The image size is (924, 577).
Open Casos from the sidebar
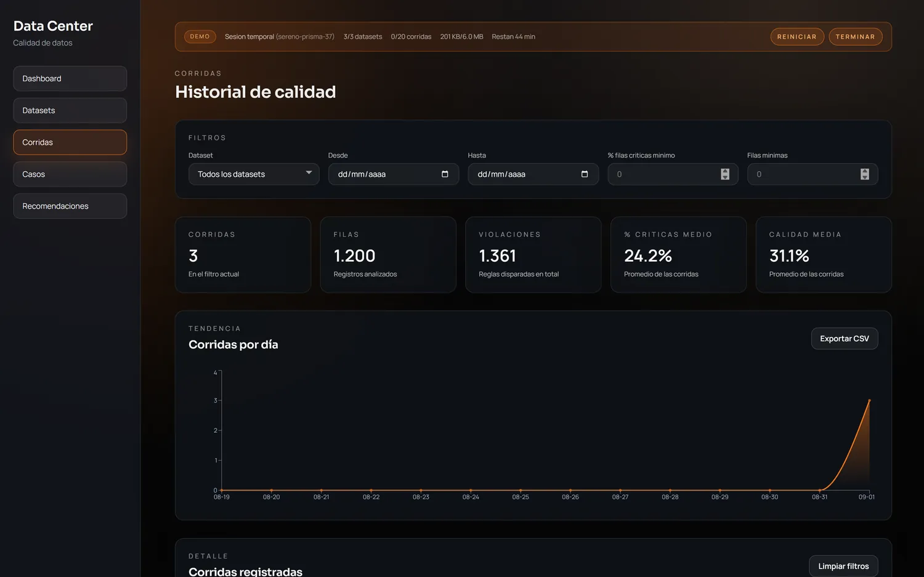tap(70, 174)
